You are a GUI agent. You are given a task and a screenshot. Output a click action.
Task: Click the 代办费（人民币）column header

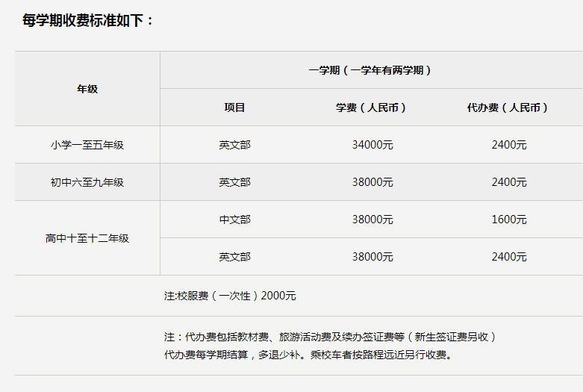coord(508,108)
